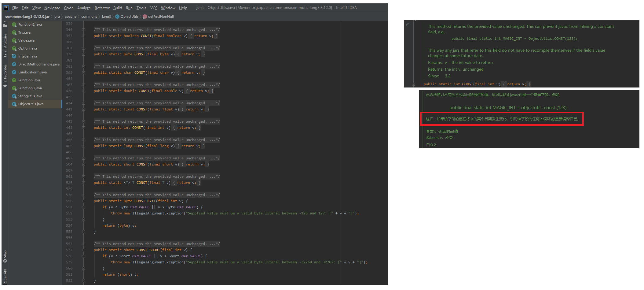Click the ObjectUtils.java class icon
This screenshot has height=290, width=644.
tap(14, 104)
